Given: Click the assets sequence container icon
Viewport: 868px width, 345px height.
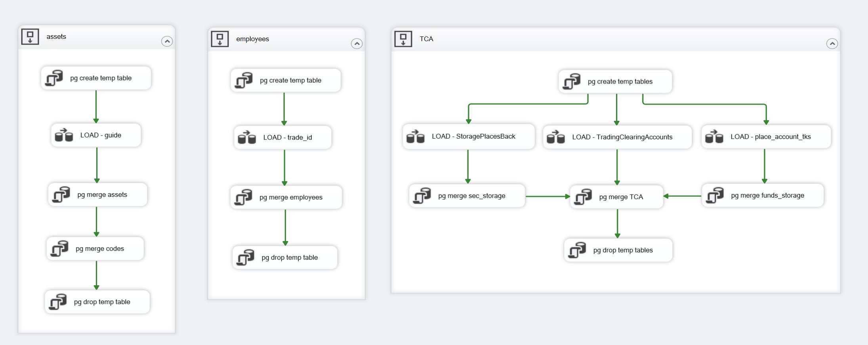Looking at the screenshot, I should click(x=30, y=37).
